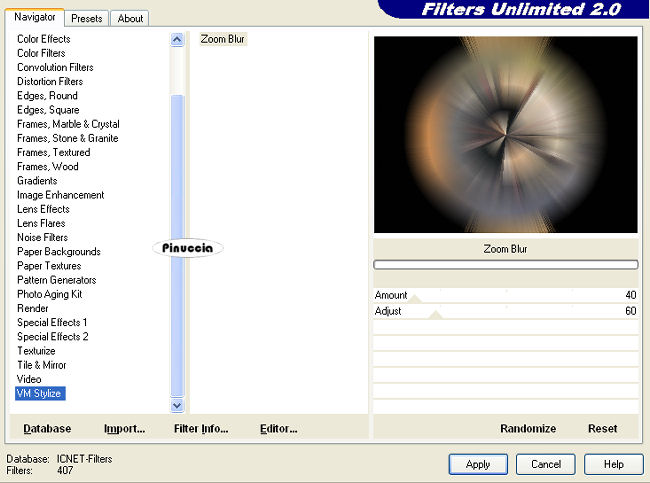
Task: Select the Zoom Blur filter entry
Action: (x=223, y=39)
